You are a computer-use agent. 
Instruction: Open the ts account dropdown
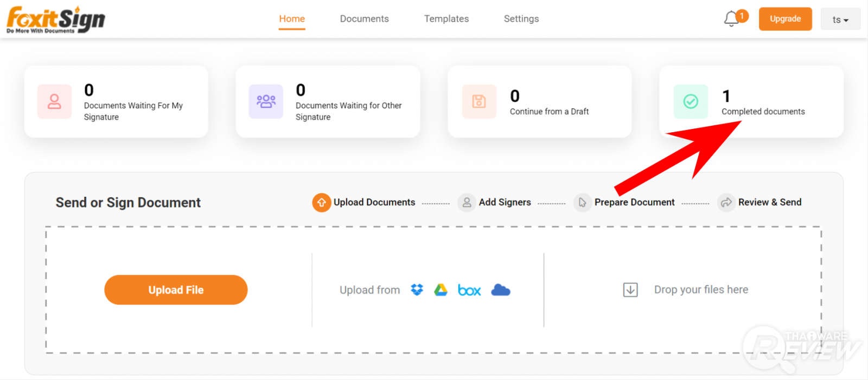coord(840,20)
